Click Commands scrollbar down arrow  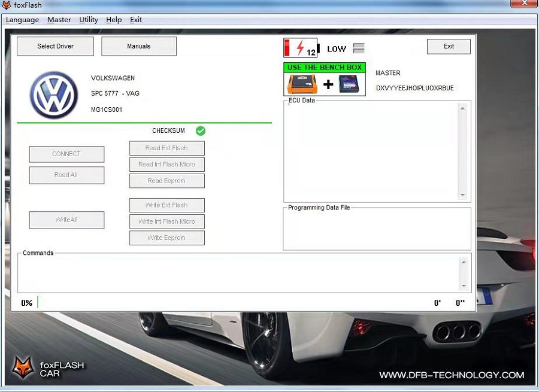pos(464,286)
